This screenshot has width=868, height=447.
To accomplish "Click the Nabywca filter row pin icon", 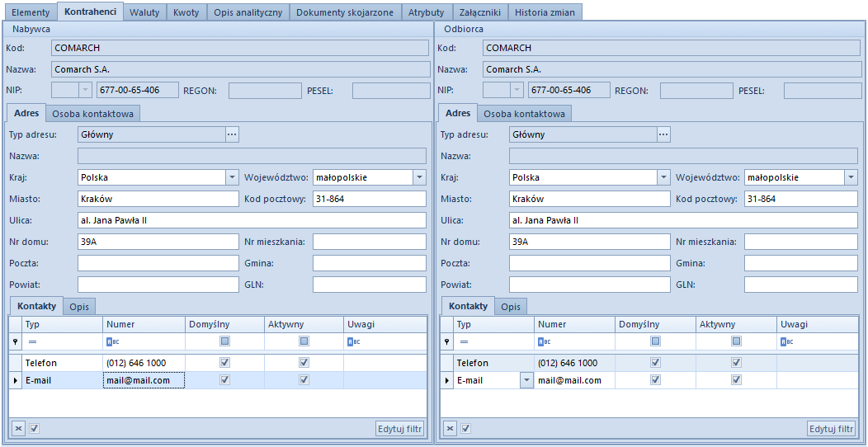I will click(x=16, y=342).
